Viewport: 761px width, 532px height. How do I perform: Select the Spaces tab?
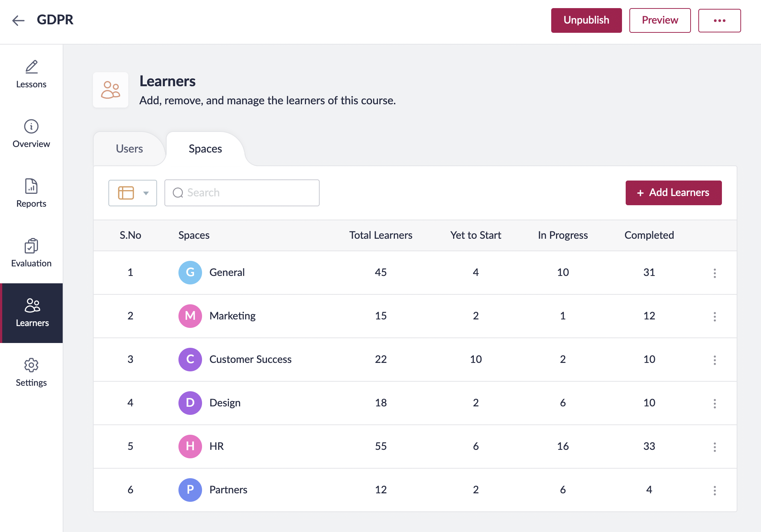[x=205, y=149]
